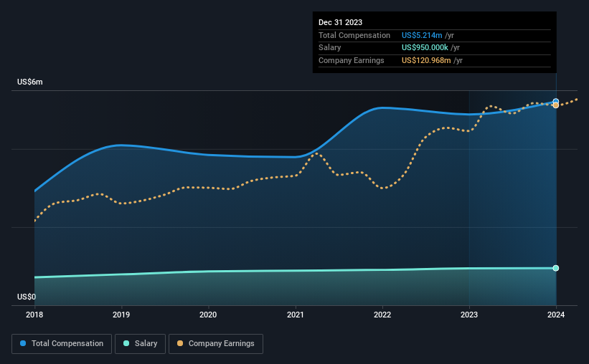Click the 2021 x-axis label
The height and width of the screenshot is (364, 589).
pos(296,315)
